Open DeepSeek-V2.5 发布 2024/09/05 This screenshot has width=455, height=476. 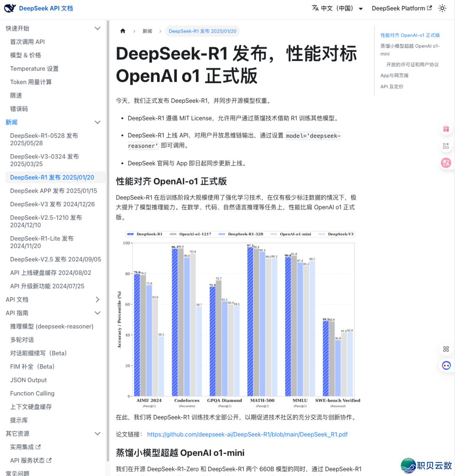56,259
